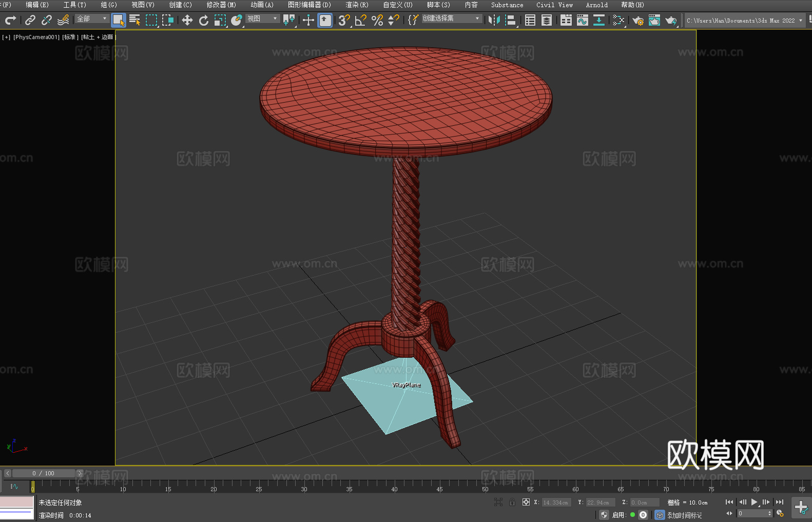Viewport: 812px width, 522px height.
Task: Toggle the 3D Snaps button
Action: tap(344, 21)
